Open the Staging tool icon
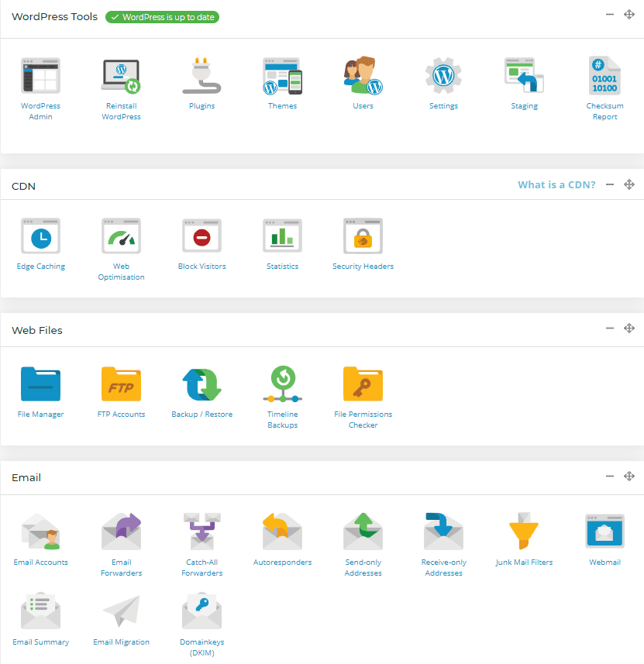The height and width of the screenshot is (664, 644). [524, 76]
